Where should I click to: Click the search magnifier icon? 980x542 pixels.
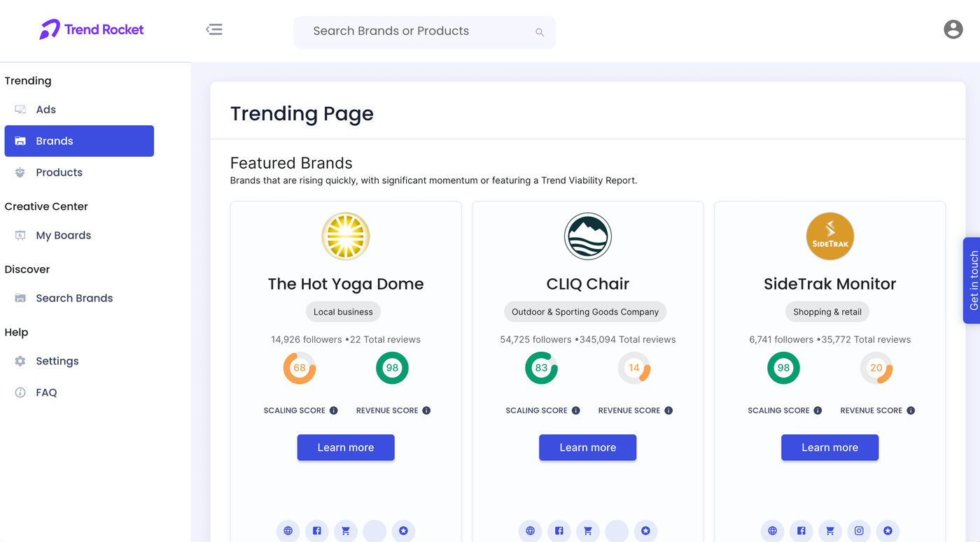coord(540,32)
